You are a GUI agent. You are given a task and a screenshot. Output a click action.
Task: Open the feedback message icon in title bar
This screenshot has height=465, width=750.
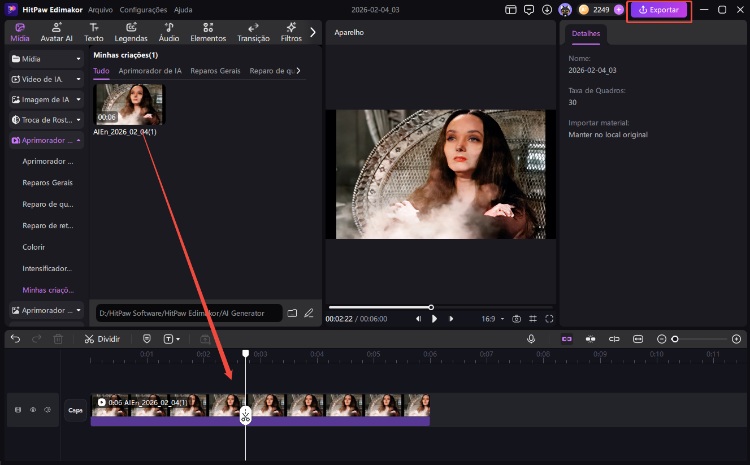[529, 10]
